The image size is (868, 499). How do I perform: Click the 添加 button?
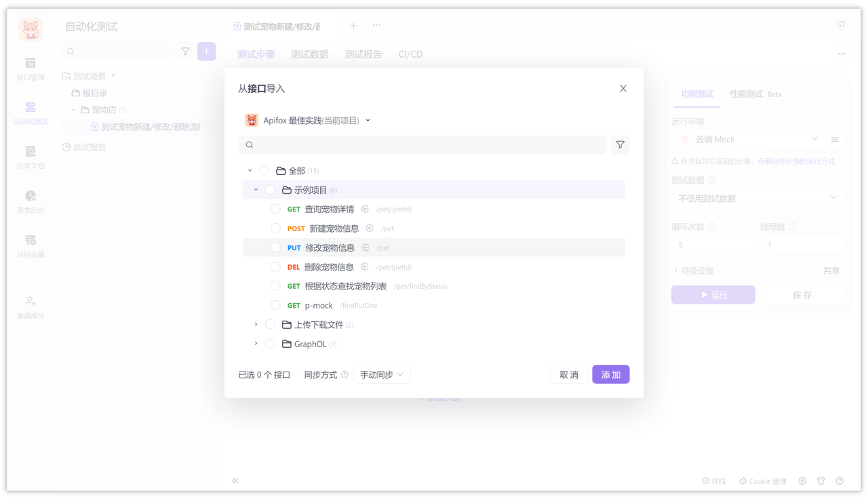point(610,375)
